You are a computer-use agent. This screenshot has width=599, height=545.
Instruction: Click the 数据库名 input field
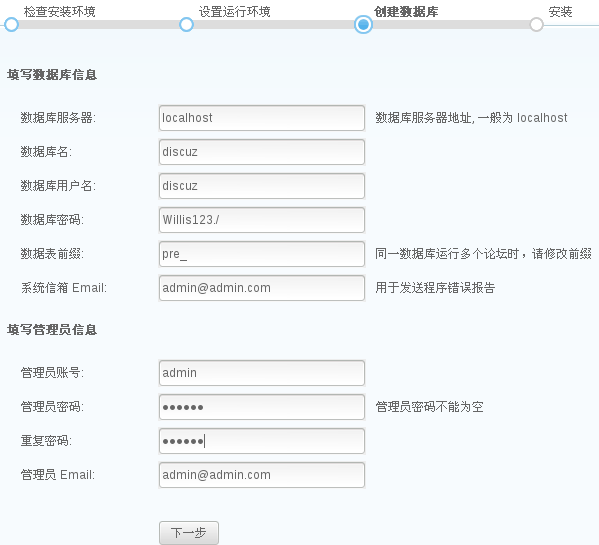click(x=262, y=152)
